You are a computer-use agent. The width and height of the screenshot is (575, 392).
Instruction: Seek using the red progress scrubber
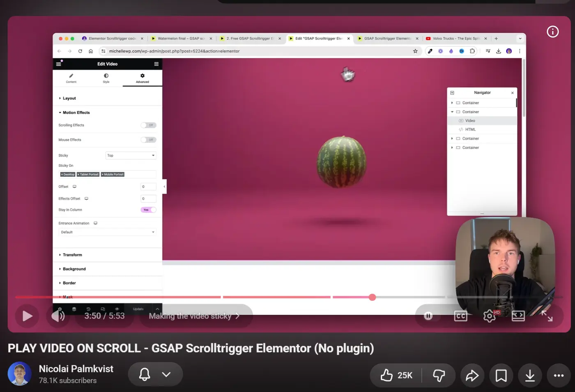click(x=373, y=297)
